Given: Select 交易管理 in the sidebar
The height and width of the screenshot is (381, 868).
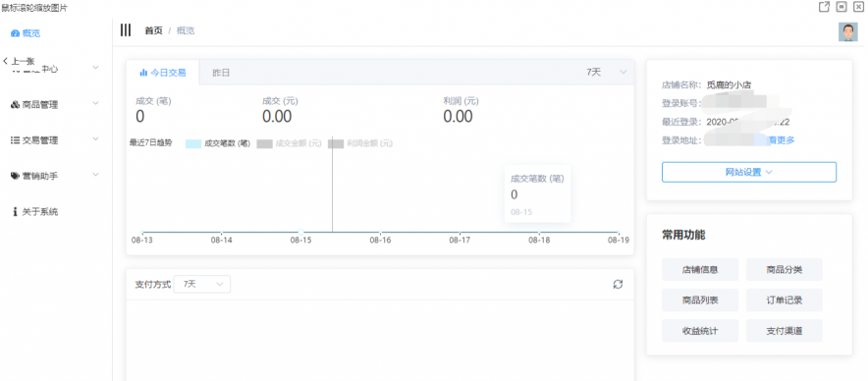Looking at the screenshot, I should 40,140.
